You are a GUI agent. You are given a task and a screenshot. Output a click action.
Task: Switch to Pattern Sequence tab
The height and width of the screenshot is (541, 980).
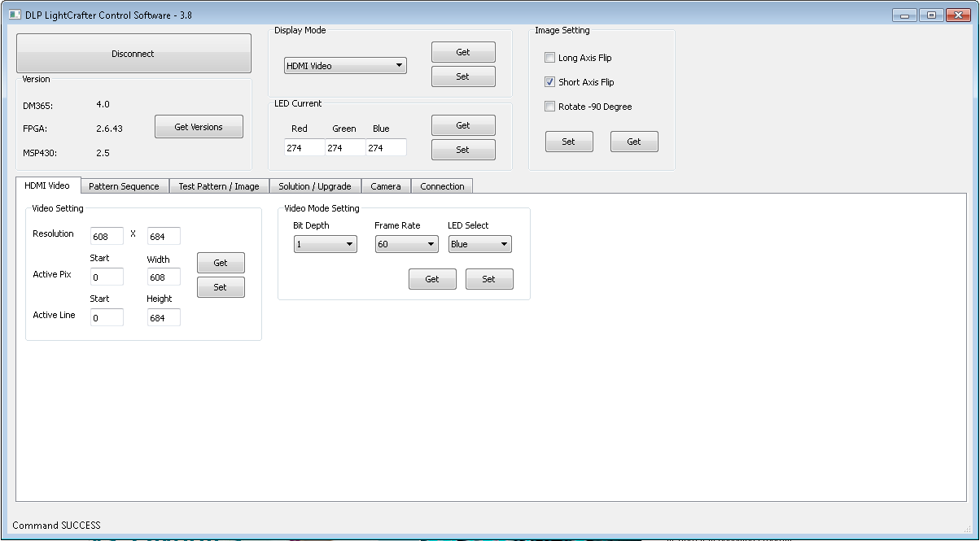point(125,186)
